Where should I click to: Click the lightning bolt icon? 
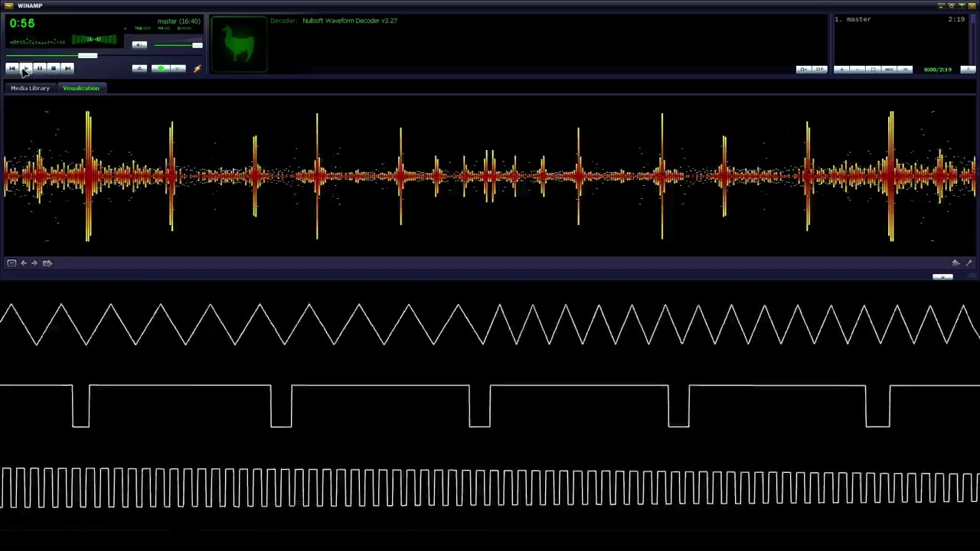197,69
